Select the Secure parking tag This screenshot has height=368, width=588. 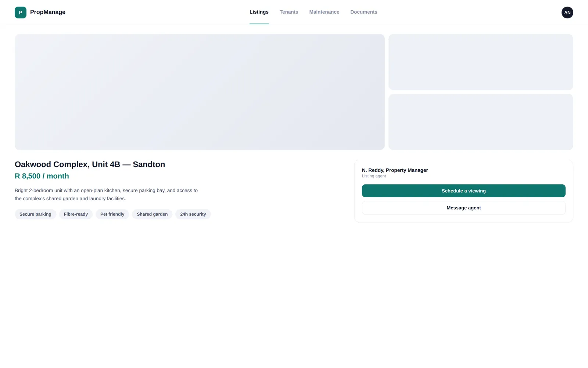tap(35, 214)
